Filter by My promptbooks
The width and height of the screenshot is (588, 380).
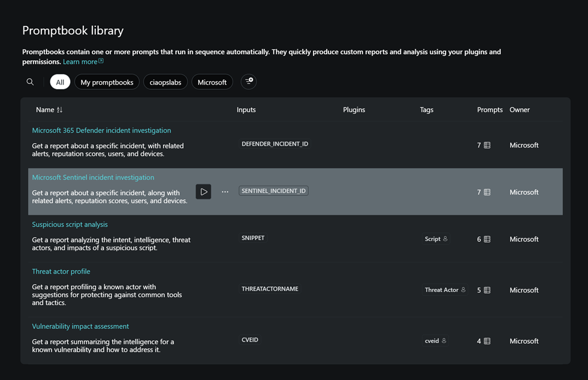pyautogui.click(x=107, y=82)
